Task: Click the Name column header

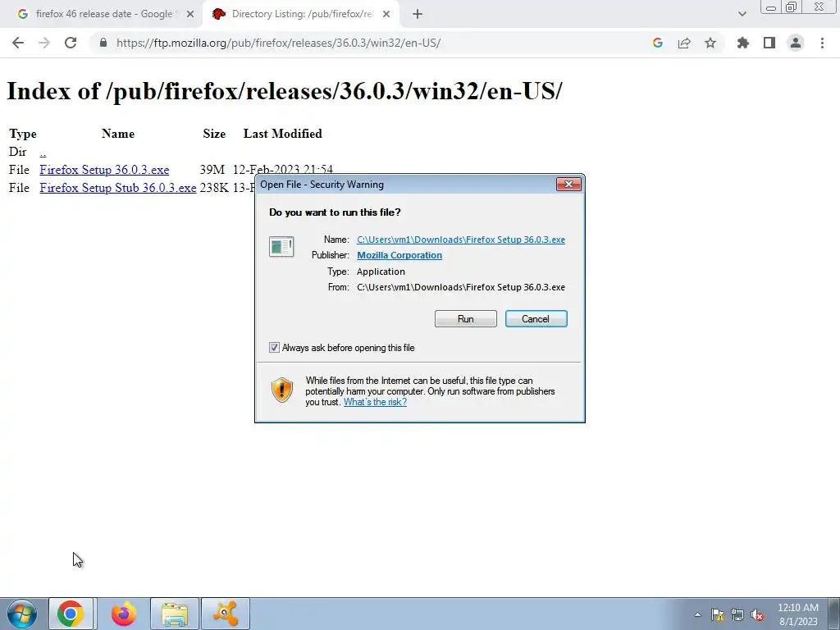Action: coord(118,134)
